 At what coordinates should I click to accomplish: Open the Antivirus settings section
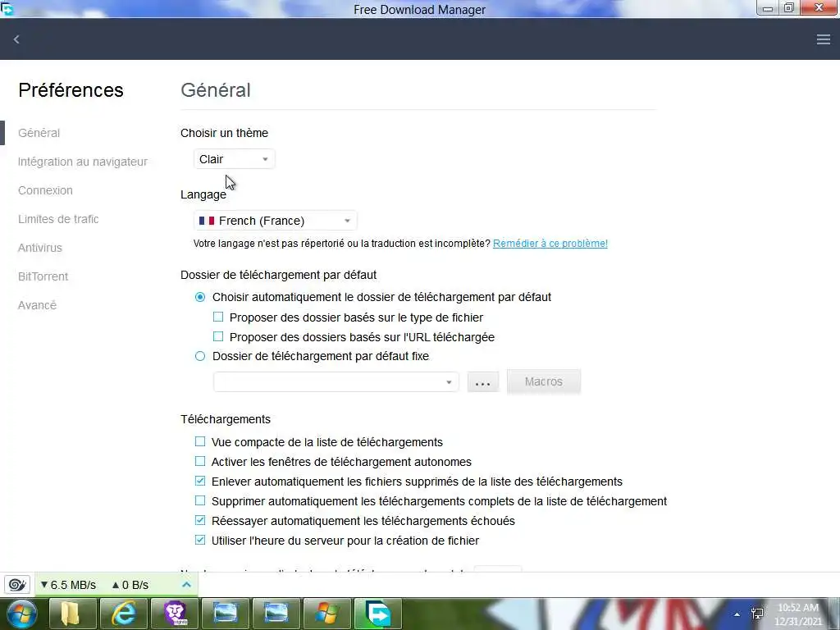(x=40, y=248)
